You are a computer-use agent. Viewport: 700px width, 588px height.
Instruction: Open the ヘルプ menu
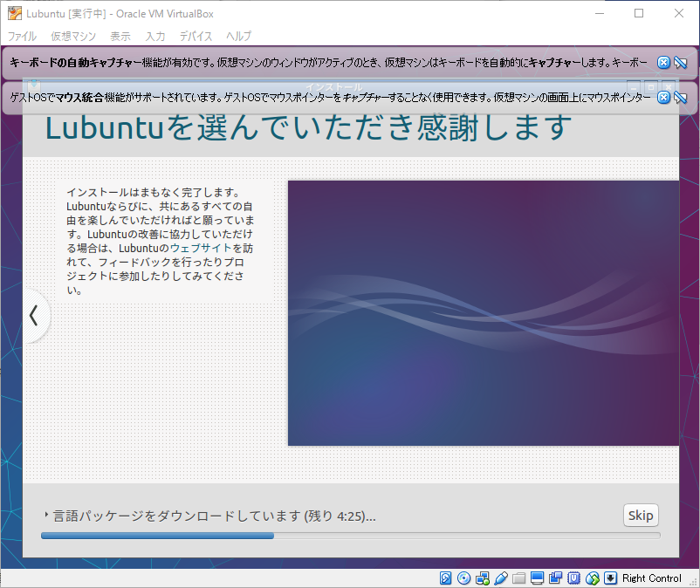[238, 36]
